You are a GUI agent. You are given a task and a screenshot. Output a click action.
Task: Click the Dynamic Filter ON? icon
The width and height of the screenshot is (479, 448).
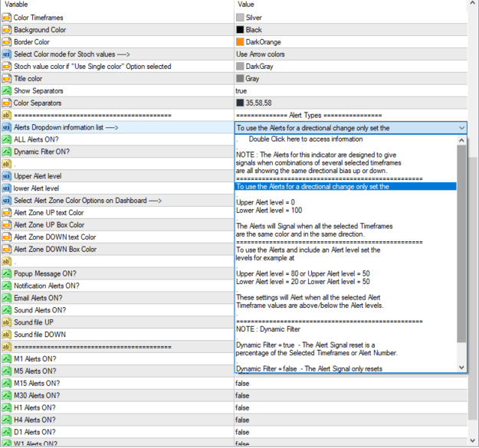(x=6, y=152)
